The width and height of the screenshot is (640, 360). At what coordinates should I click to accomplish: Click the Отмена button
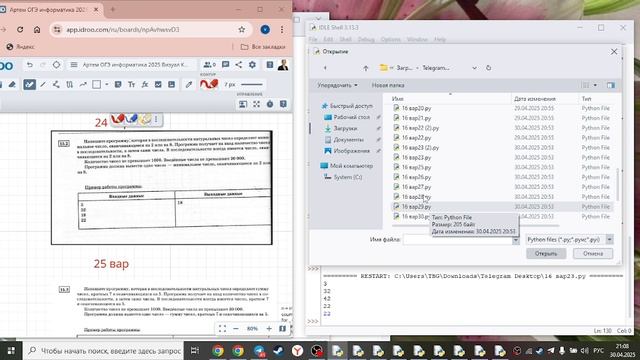coord(593,253)
